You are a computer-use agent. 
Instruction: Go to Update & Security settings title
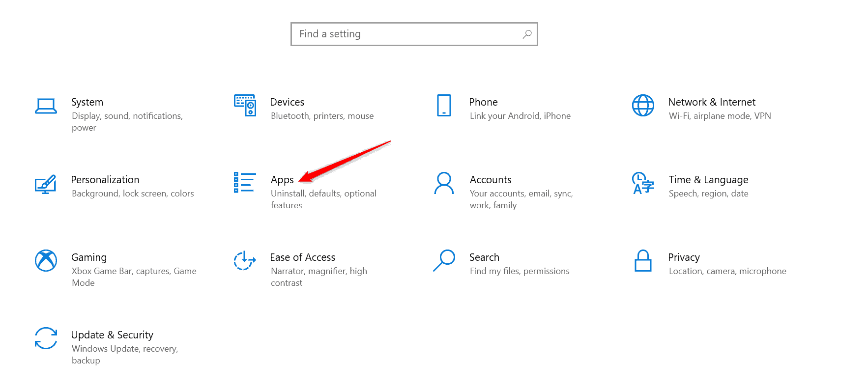tap(112, 335)
